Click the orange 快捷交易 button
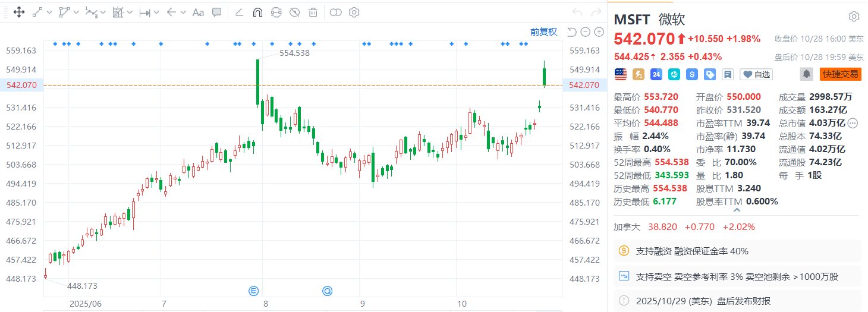 [839, 74]
